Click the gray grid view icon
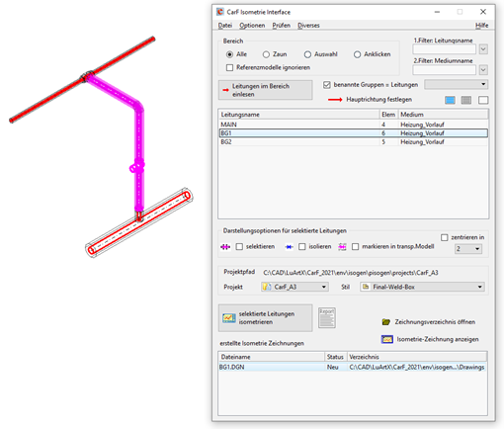Image resolution: width=504 pixels, height=429 pixels. (466, 100)
